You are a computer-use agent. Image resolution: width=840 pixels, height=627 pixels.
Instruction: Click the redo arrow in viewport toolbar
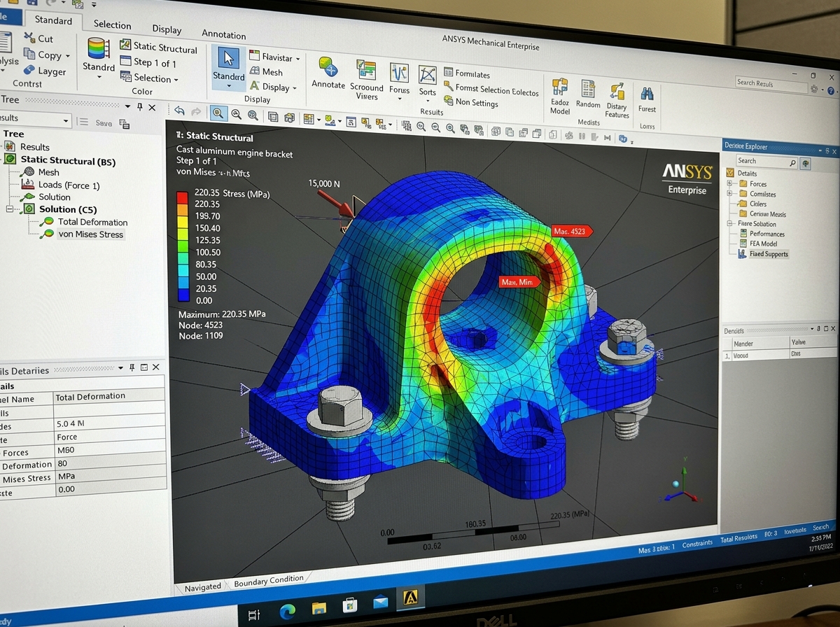point(196,112)
